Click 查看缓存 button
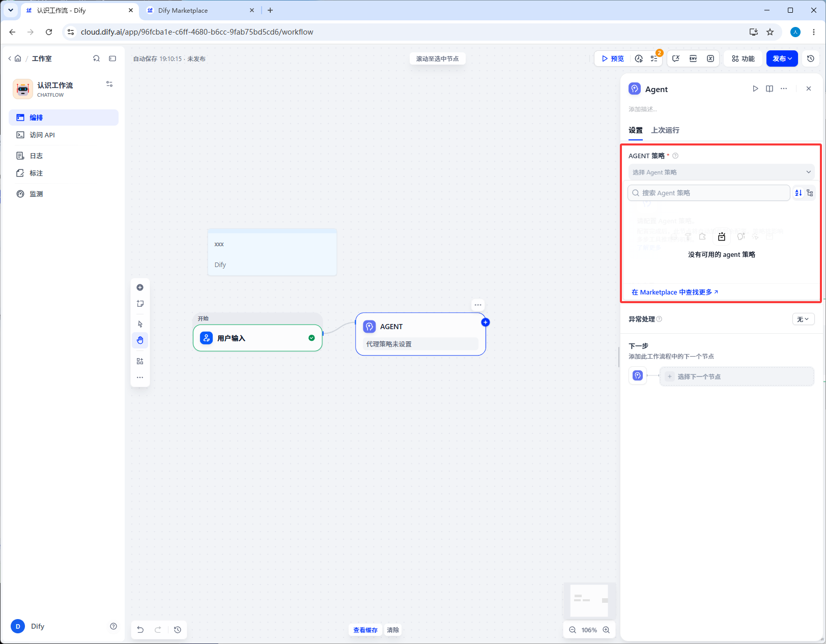The height and width of the screenshot is (644, 826). click(x=365, y=630)
